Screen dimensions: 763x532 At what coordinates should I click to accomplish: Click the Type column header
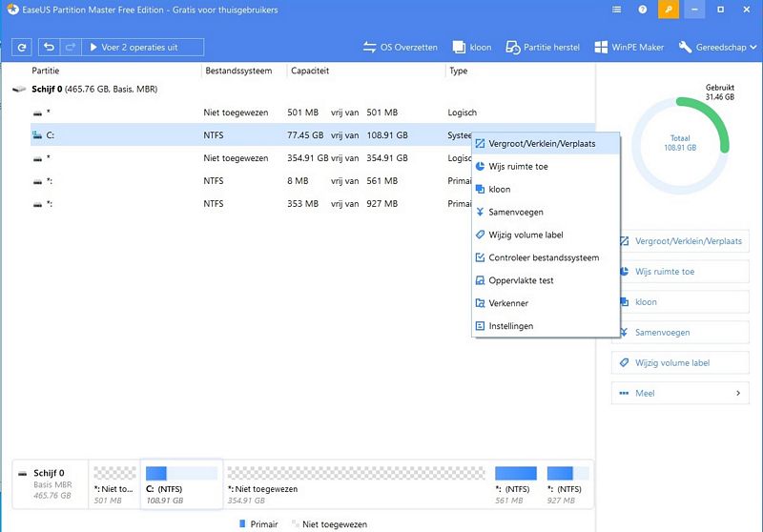459,71
